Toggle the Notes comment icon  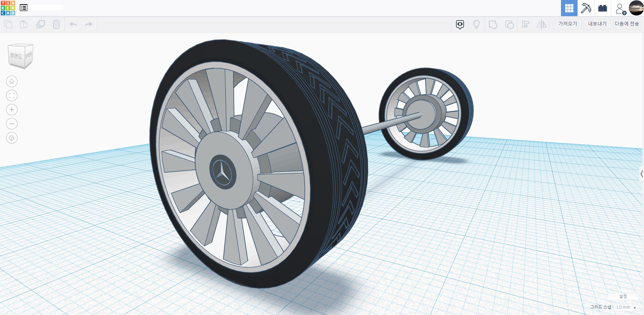click(x=460, y=25)
